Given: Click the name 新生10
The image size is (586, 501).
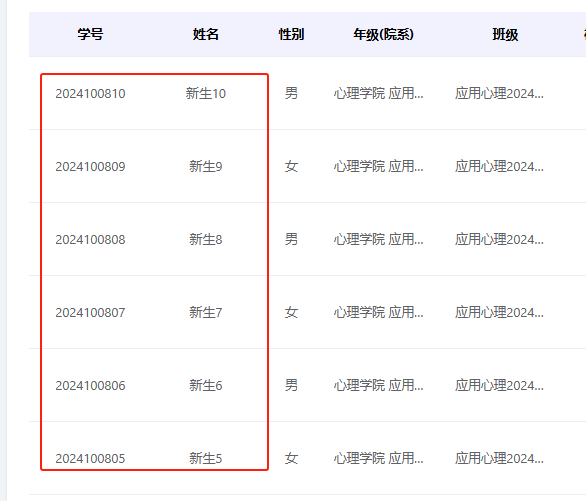Looking at the screenshot, I should (x=206, y=93).
